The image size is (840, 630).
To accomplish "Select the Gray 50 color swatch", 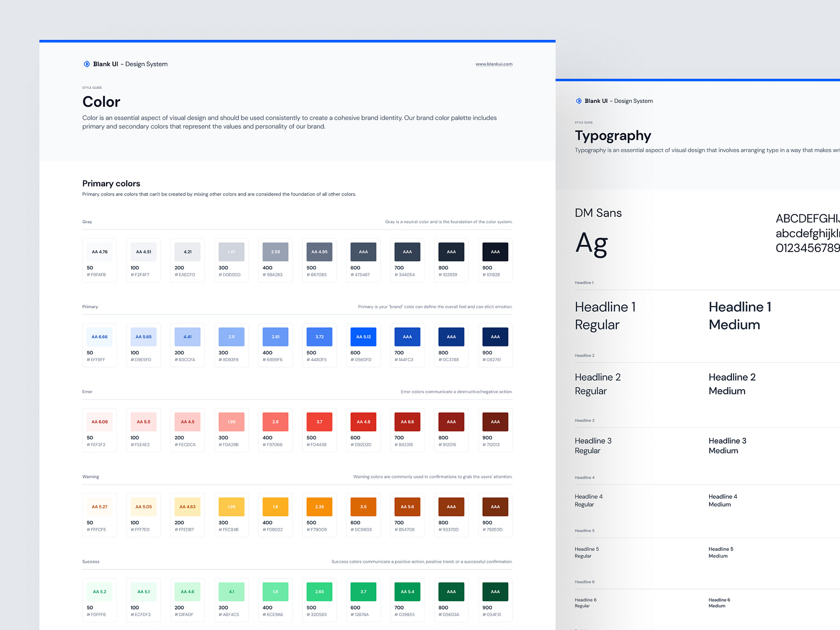I will coord(100,252).
